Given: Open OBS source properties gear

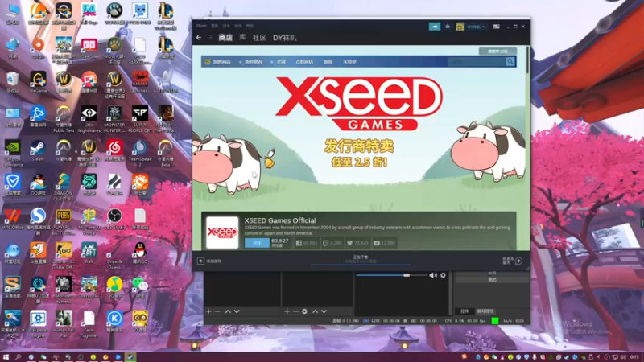Looking at the screenshot, I should [304, 311].
